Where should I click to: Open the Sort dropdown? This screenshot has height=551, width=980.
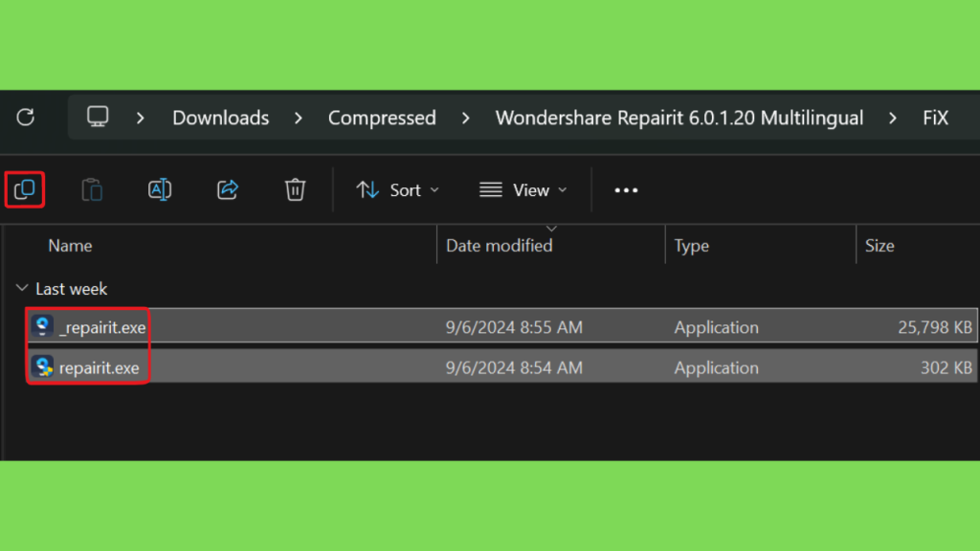coord(397,190)
